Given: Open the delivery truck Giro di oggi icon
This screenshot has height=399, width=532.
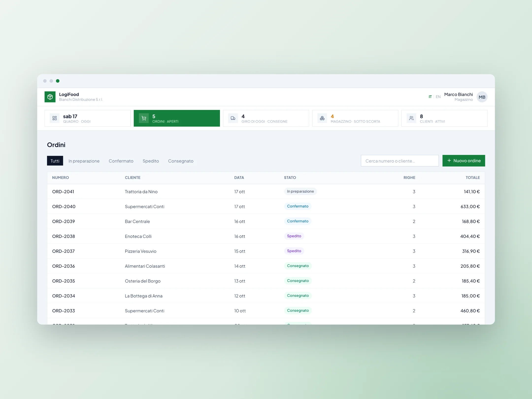Looking at the screenshot, I should (x=233, y=118).
